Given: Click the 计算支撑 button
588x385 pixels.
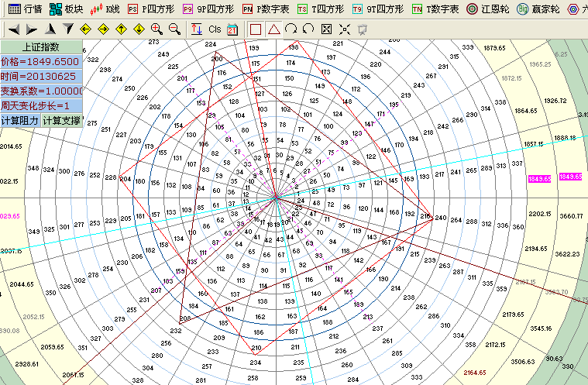Looking at the screenshot, I should (x=62, y=121).
